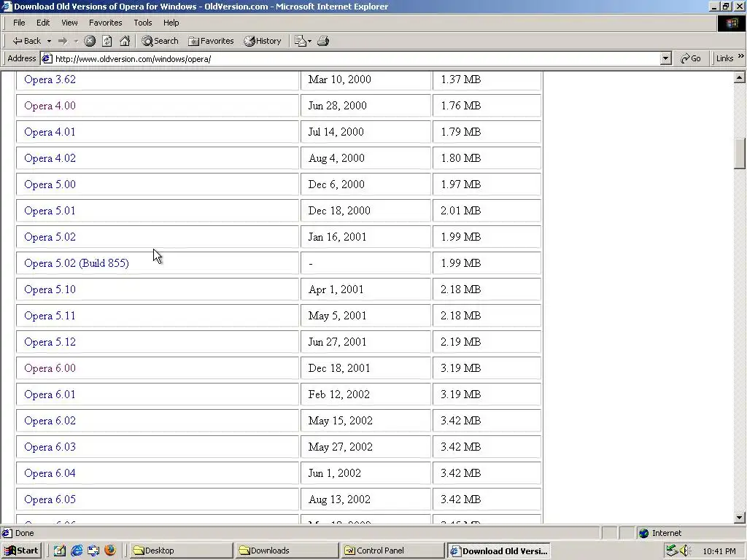Open the View menu
747x560 pixels.
pos(69,23)
